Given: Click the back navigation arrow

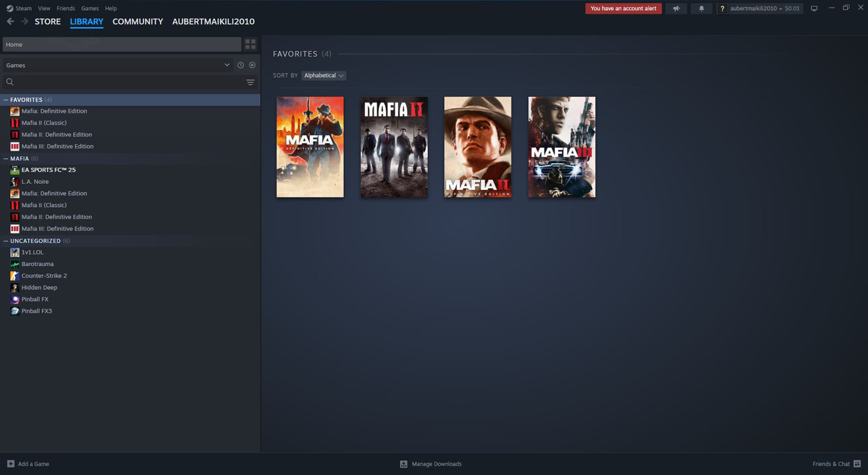Looking at the screenshot, I should tap(10, 22).
